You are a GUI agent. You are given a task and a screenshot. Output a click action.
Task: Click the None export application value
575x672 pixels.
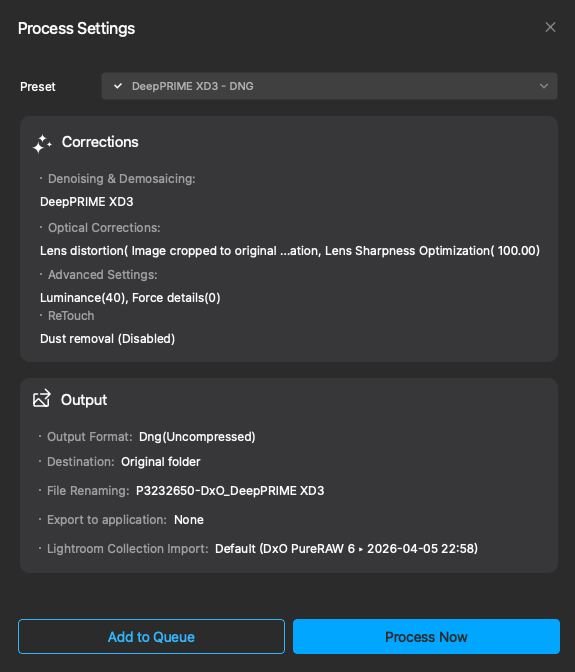tap(189, 520)
